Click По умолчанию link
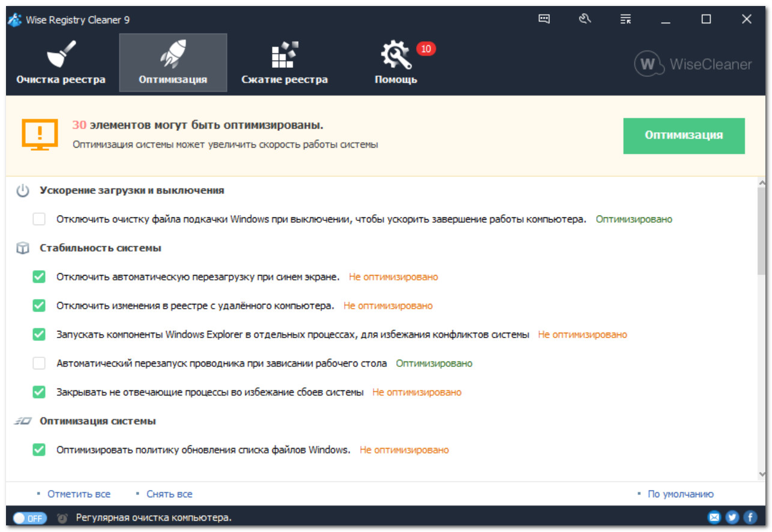The width and height of the screenshot is (772, 532). [681, 494]
